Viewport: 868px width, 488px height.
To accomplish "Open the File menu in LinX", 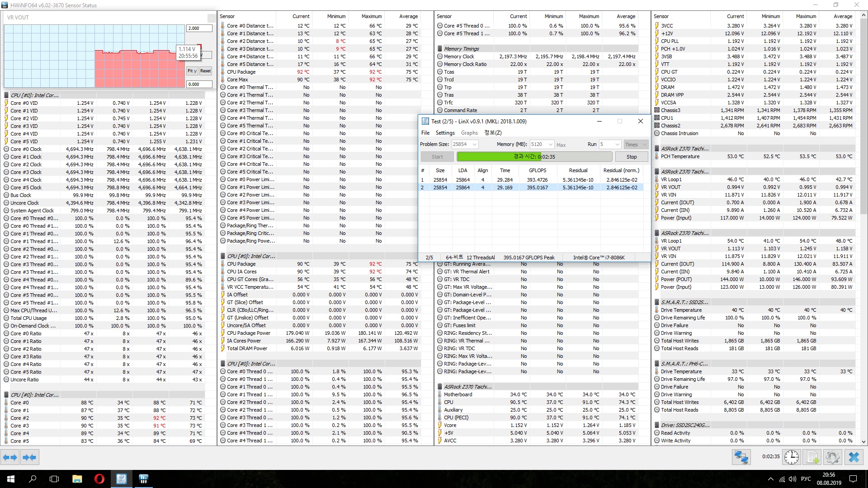I will [425, 133].
